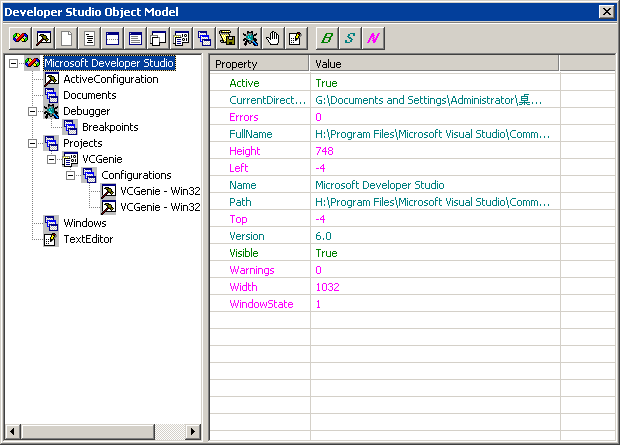The width and height of the screenshot is (620, 445).
Task: Click tree scrollbar right arrow
Action: (193, 431)
